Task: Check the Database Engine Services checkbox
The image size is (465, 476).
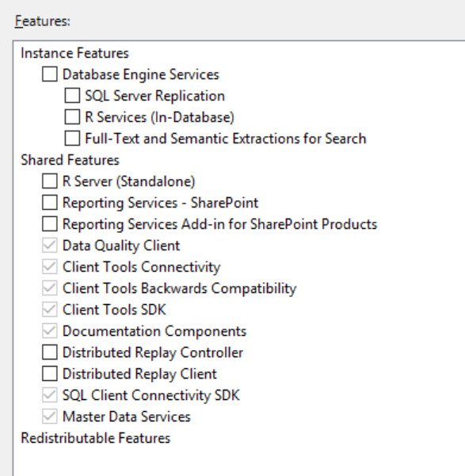Action: coord(49,74)
